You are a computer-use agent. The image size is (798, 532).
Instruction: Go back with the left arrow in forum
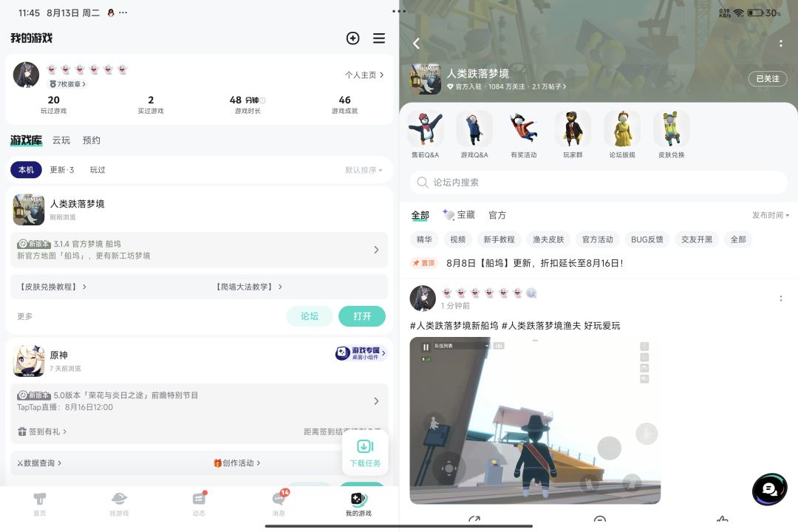pos(416,44)
